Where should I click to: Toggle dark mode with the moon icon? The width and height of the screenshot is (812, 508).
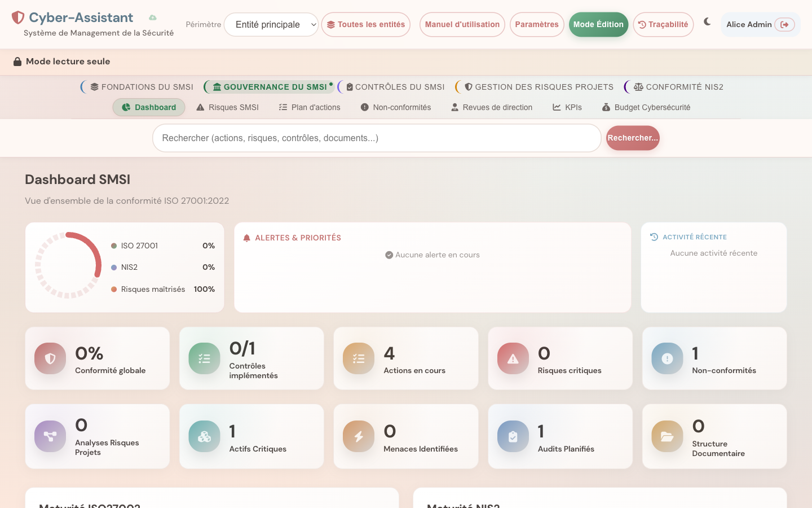(707, 22)
